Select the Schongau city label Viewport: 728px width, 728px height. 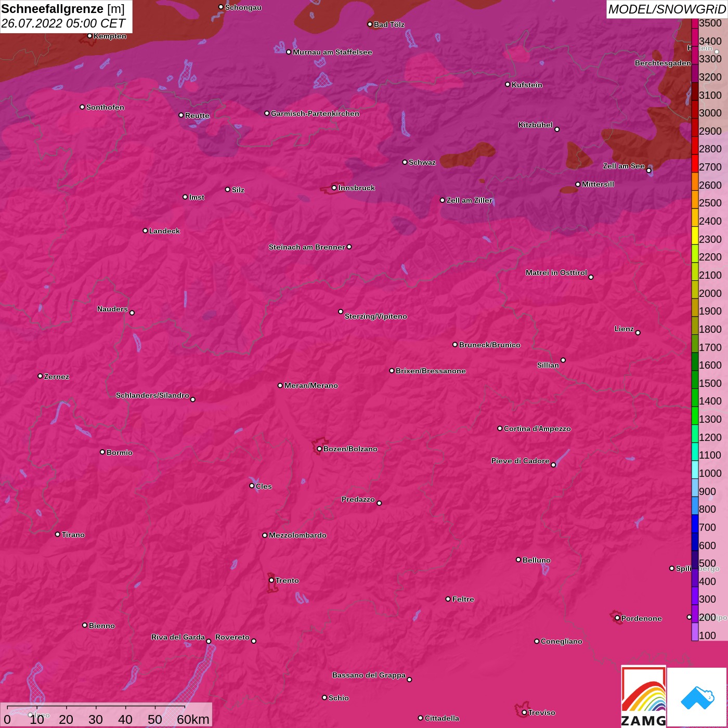pos(243,7)
